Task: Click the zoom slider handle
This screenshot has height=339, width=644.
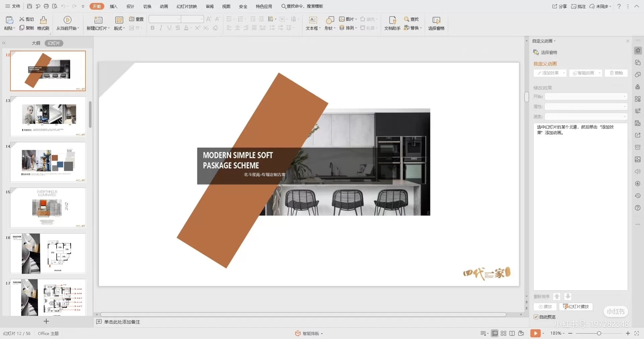Action: point(599,333)
